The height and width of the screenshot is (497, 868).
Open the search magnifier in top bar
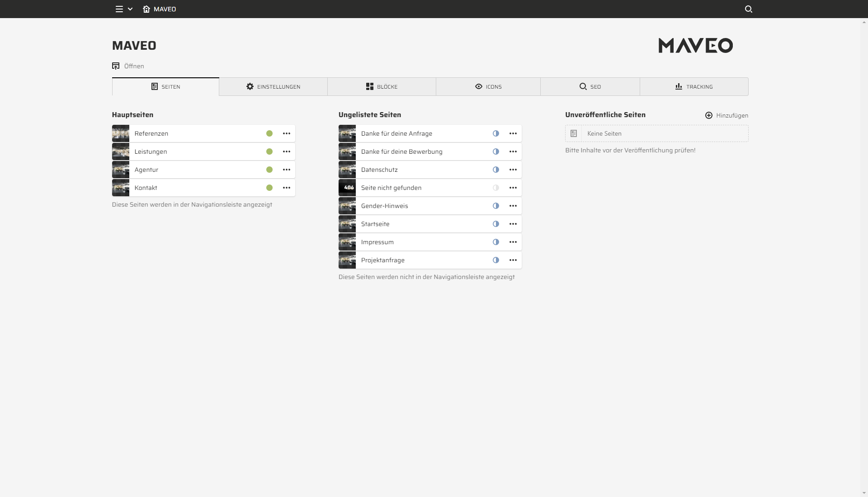[x=749, y=9]
